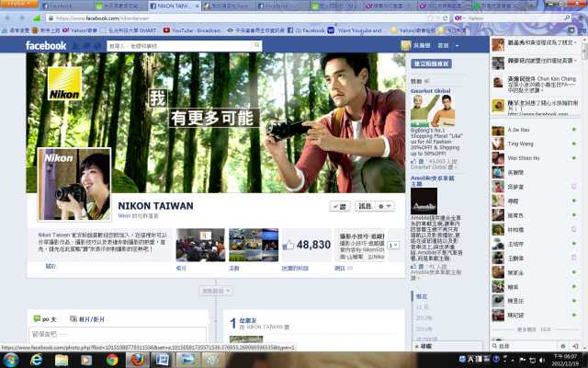Click the taskbar clock showing 06:07
The width and height of the screenshot is (588, 368).
coord(566,360)
